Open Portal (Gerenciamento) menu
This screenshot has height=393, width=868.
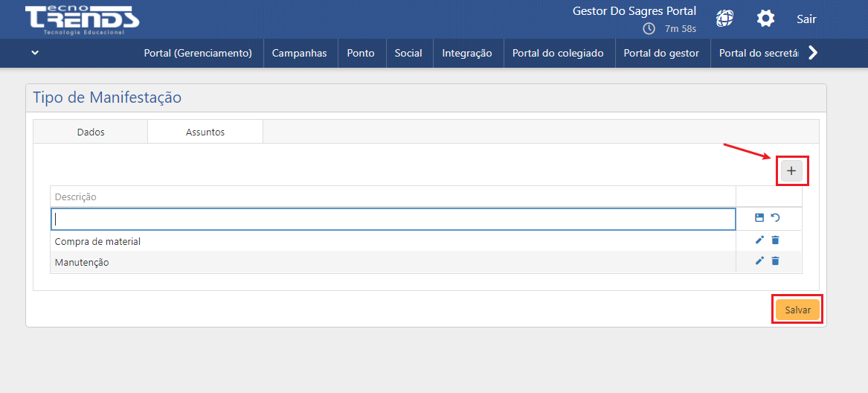(x=198, y=53)
